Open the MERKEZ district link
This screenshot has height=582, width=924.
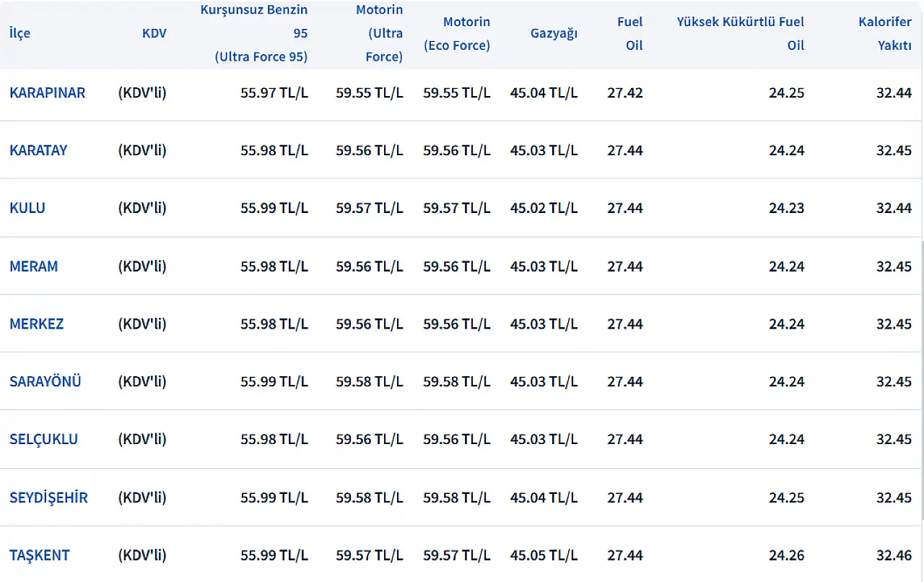pyautogui.click(x=36, y=323)
